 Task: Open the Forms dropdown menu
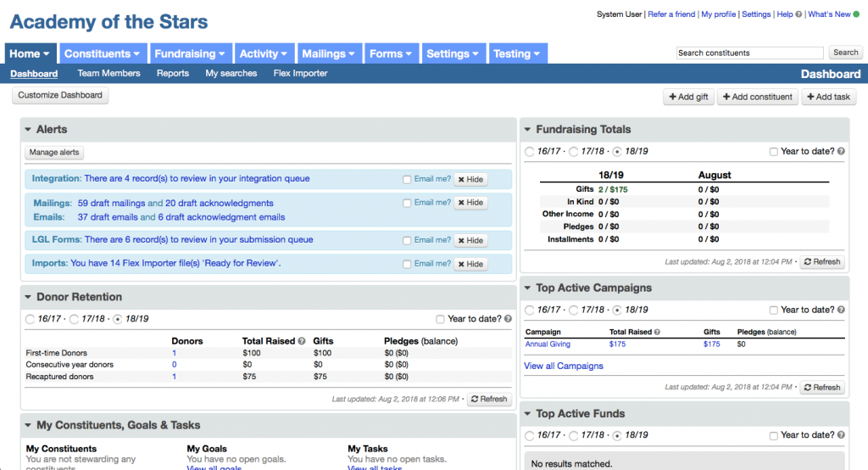[392, 53]
